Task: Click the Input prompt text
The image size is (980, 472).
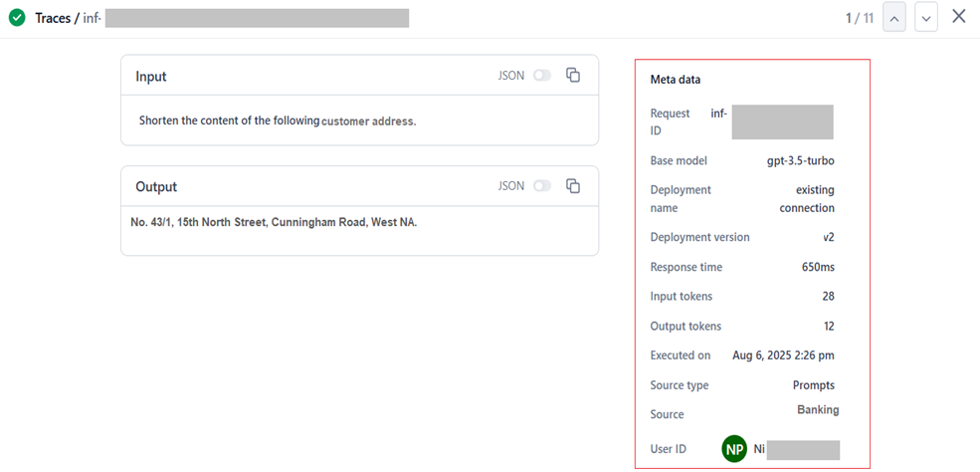Action: (x=277, y=120)
